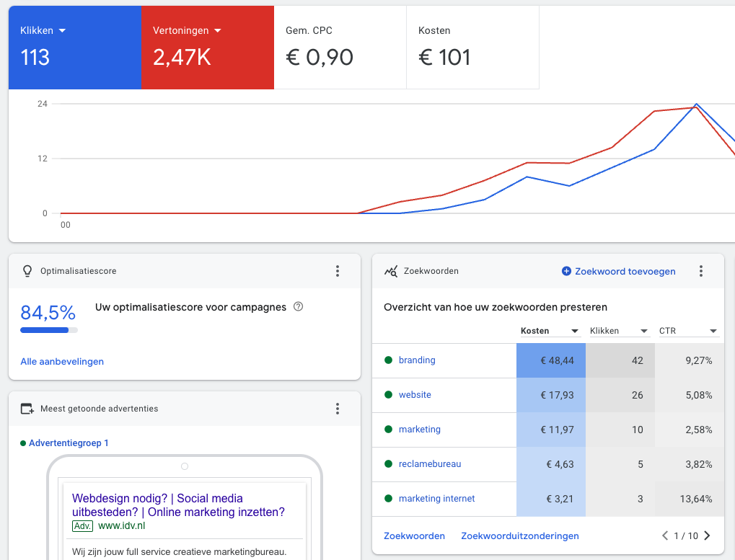Image resolution: width=735 pixels, height=560 pixels.
Task: Click the chart peak point at 24
Action: [696, 104]
